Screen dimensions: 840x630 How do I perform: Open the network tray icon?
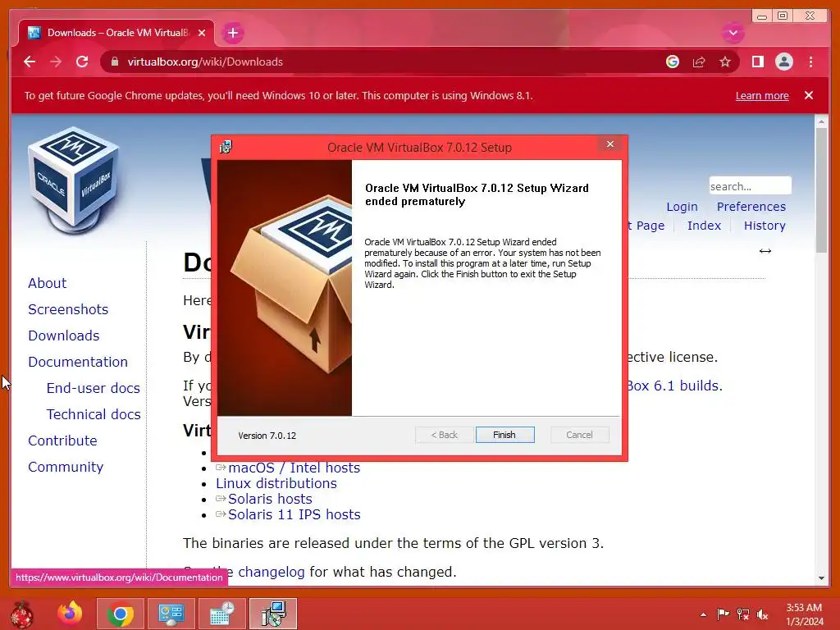pos(743,614)
